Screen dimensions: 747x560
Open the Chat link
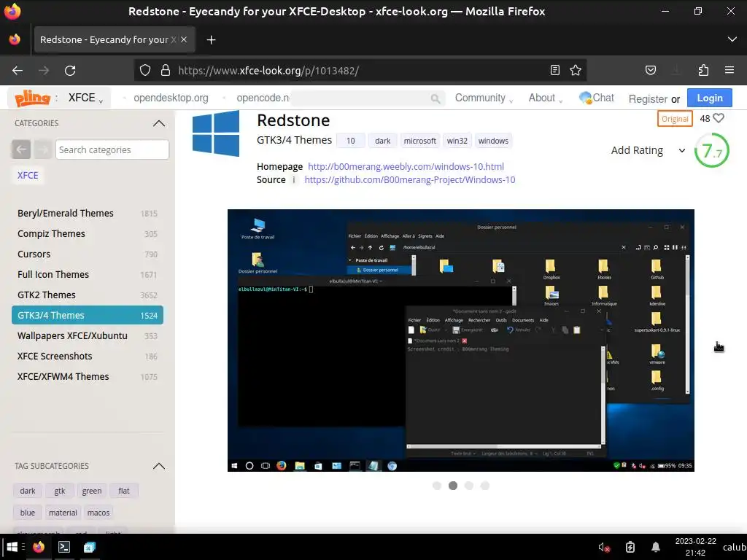pyautogui.click(x=597, y=98)
